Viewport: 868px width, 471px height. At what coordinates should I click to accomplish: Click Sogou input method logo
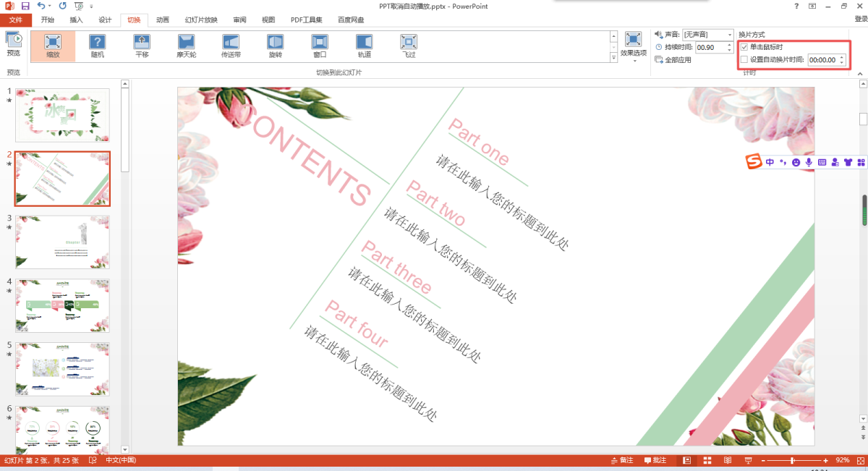click(754, 162)
